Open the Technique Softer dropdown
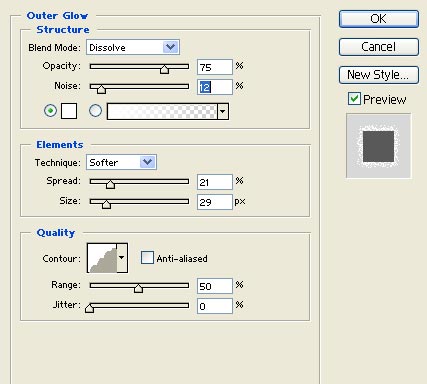 pyautogui.click(x=121, y=162)
